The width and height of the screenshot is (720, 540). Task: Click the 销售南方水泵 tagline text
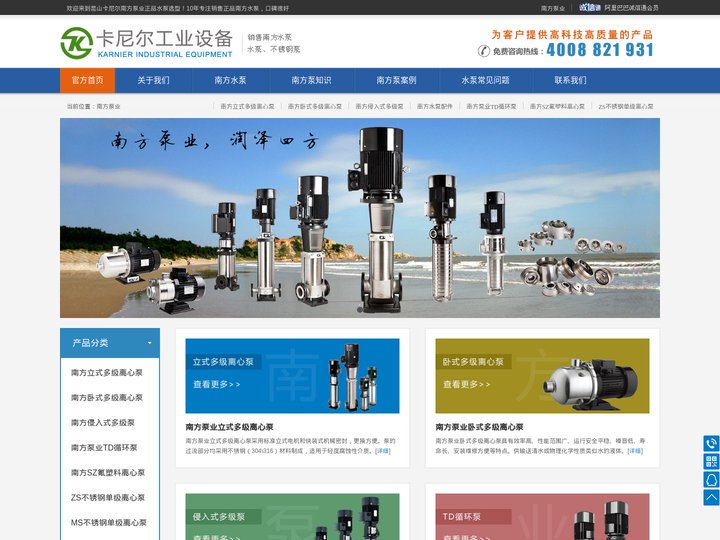pos(270,37)
